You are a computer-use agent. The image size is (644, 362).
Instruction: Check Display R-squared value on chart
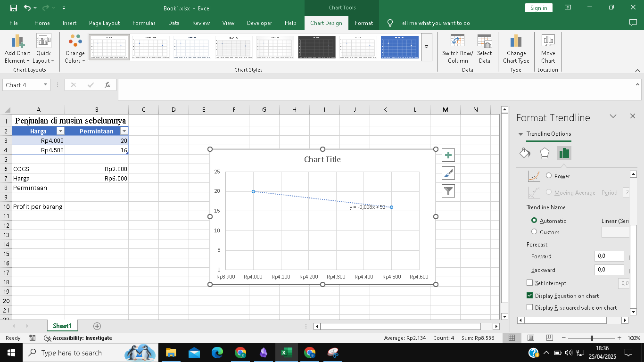(529, 307)
